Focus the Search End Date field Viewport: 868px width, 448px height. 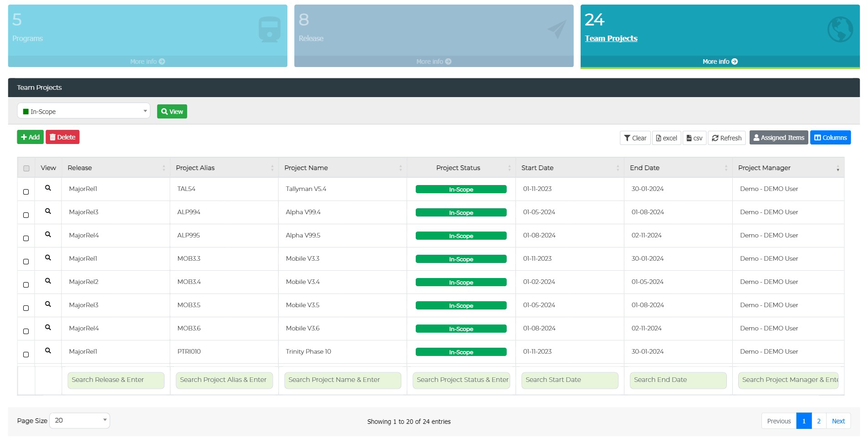pos(678,380)
